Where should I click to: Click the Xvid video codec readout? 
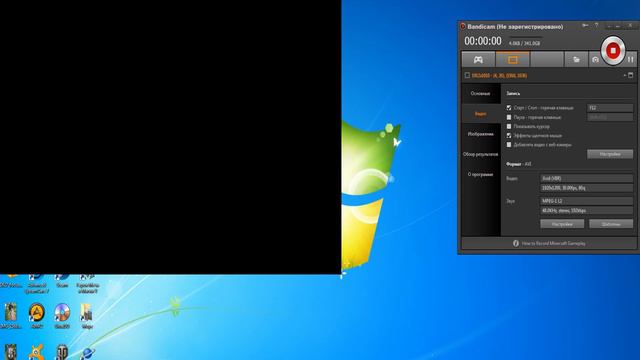coord(587,178)
